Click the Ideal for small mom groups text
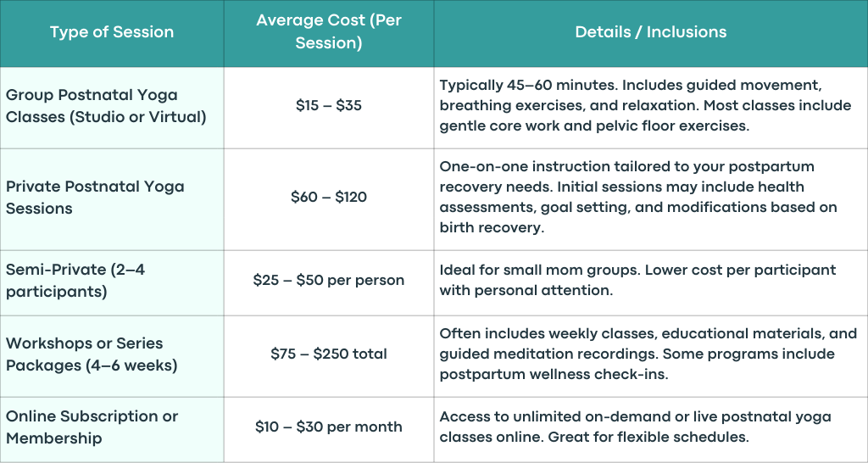The width and height of the screenshot is (868, 463). tap(637, 280)
